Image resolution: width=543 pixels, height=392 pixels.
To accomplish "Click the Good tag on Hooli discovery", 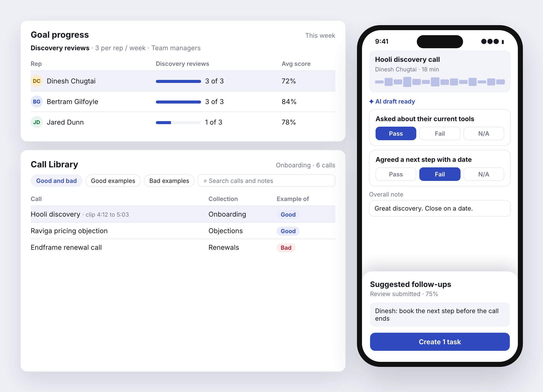I will pos(288,214).
